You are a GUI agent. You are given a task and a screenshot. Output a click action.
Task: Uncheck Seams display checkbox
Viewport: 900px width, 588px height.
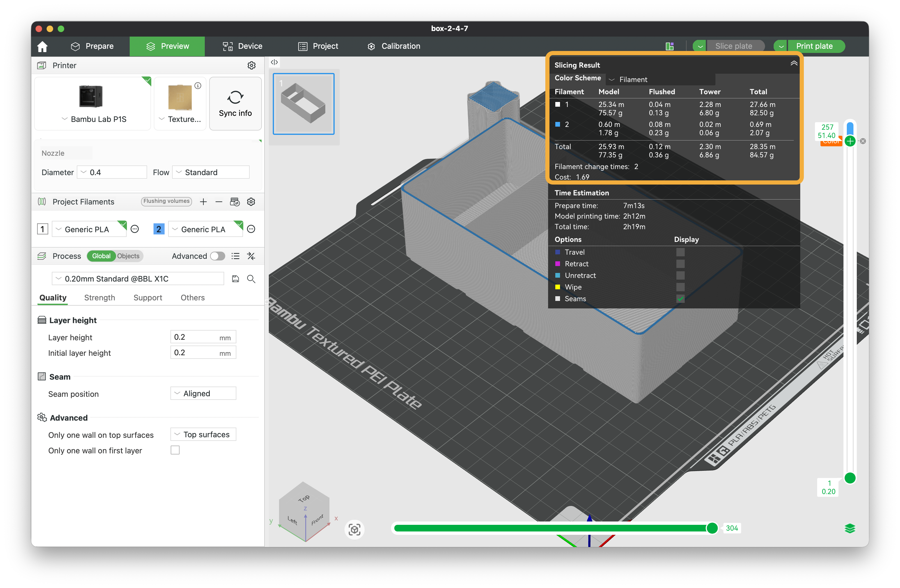[x=680, y=299]
